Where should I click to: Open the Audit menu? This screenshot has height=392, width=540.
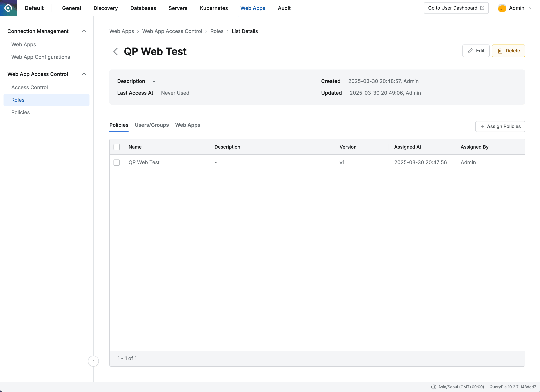pos(284,8)
